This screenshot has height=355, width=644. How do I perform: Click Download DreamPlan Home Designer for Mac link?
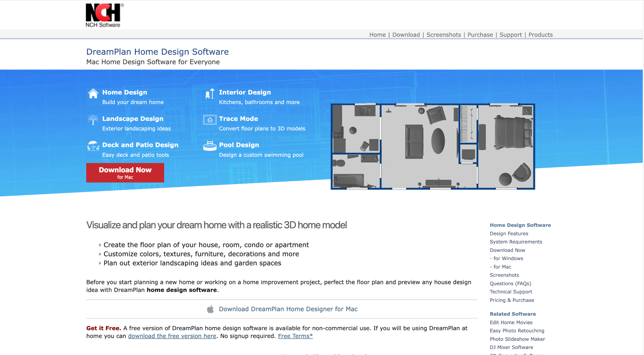pos(288,309)
